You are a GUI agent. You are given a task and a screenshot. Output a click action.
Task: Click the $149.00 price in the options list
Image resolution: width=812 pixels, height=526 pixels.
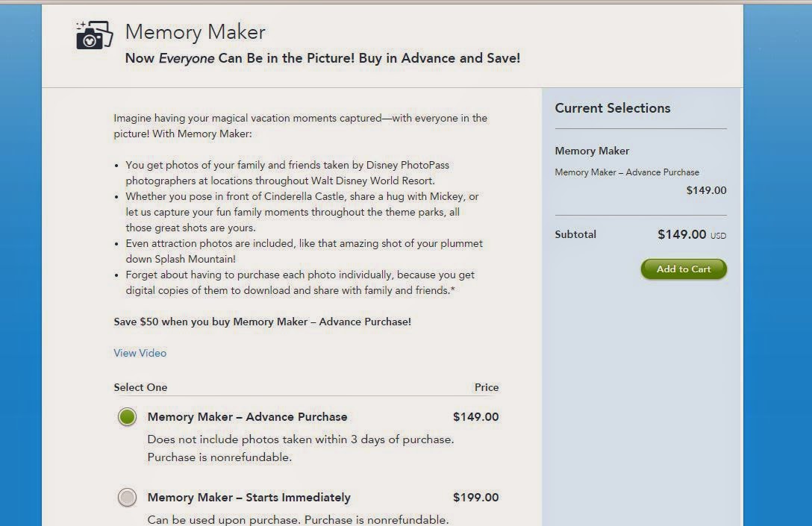[x=475, y=417]
